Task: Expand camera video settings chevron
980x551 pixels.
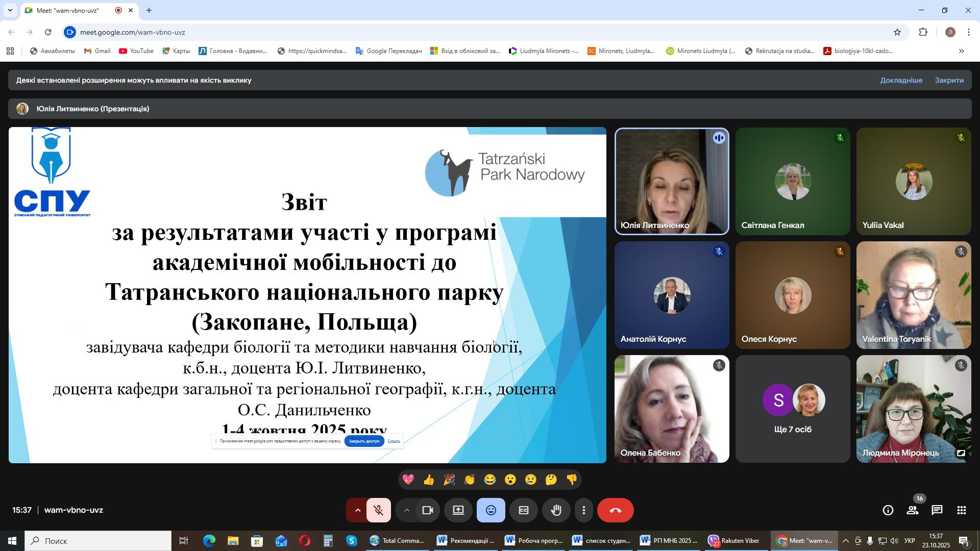Action: click(406, 511)
